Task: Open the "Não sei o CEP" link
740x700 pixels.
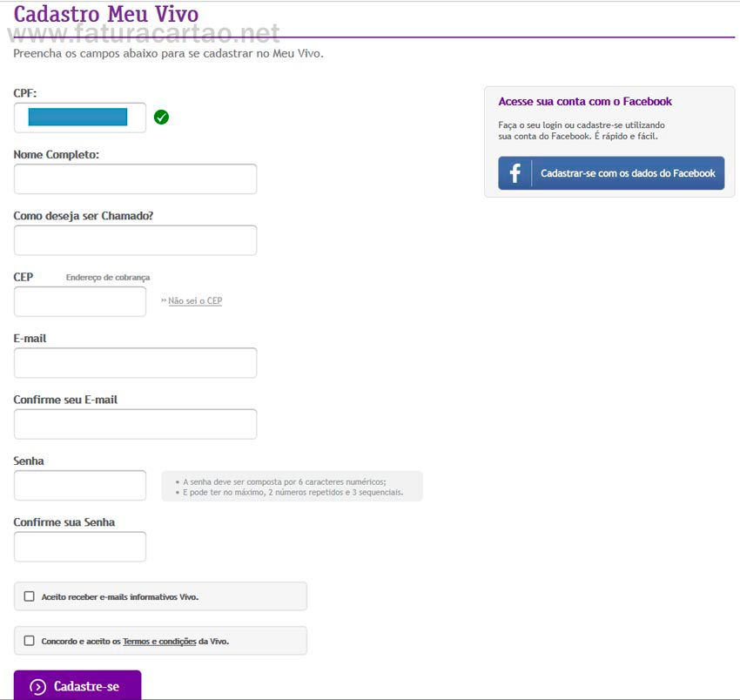Action: [195, 301]
